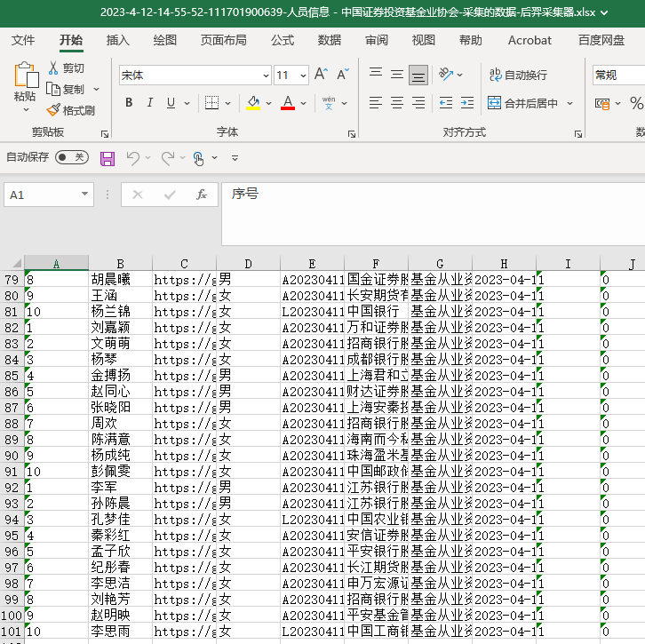Expand border options arrow
The image size is (645, 644).
pos(228,103)
